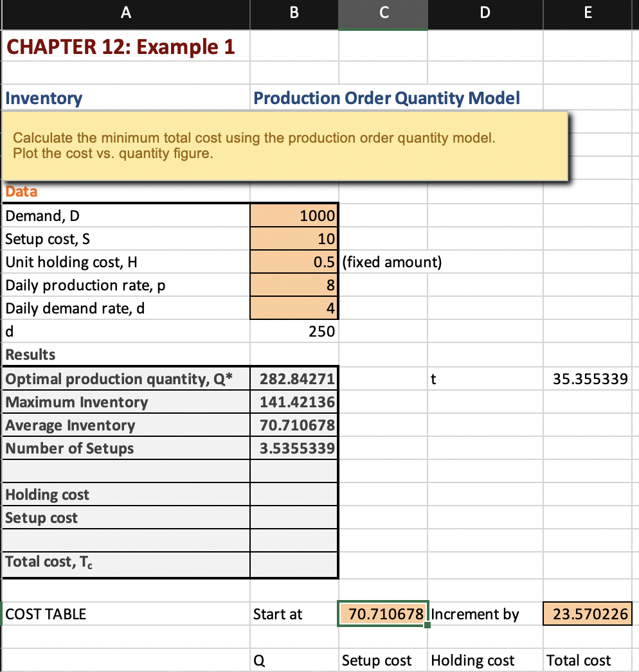Click the Daily production rate cell showing 8
This screenshot has width=639, height=672.
point(294,285)
